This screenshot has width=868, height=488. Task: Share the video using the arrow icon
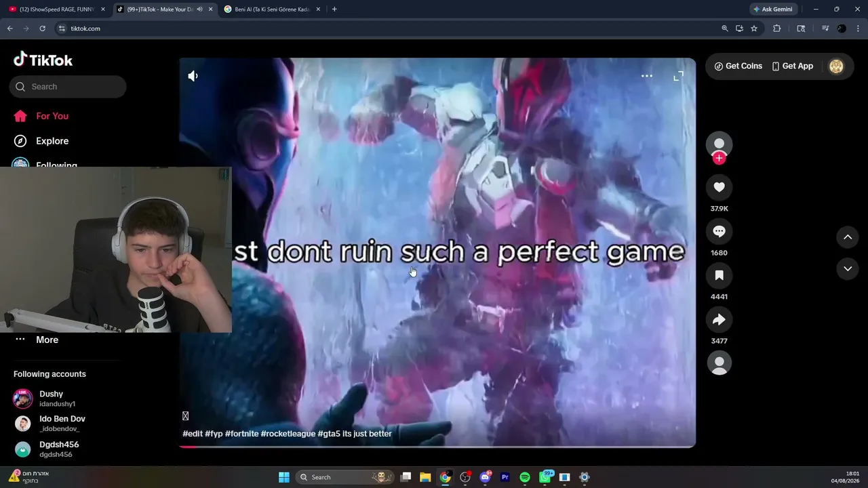coord(719,319)
